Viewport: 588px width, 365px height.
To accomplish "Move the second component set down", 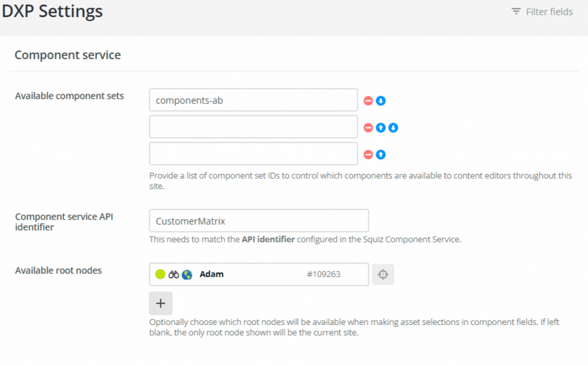I will point(393,127).
